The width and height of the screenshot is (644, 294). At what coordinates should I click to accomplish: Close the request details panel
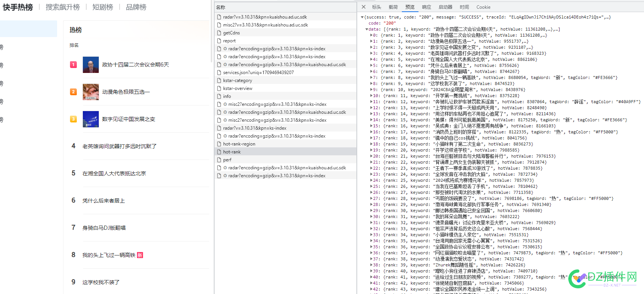[364, 7]
